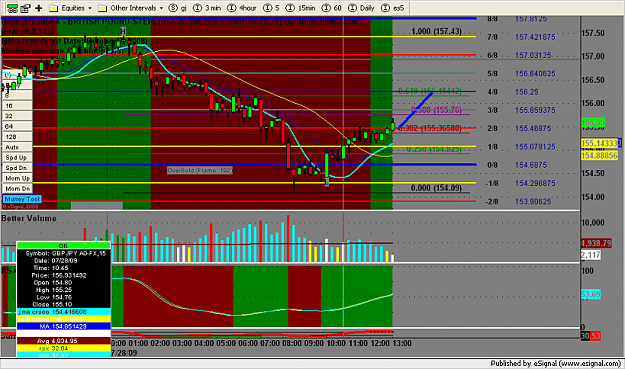Select the 1.000 (157.43) Fibonacci label
The height and width of the screenshot is (369, 625).
pos(436,31)
